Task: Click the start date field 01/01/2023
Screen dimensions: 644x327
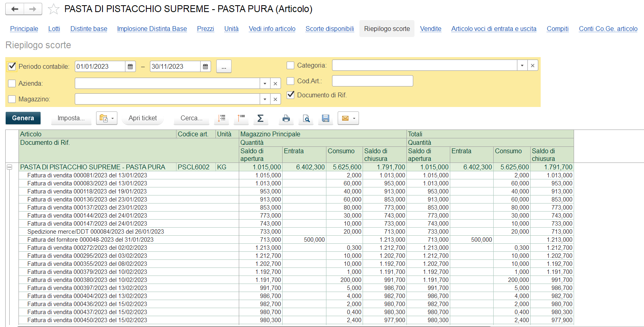Action: click(100, 66)
